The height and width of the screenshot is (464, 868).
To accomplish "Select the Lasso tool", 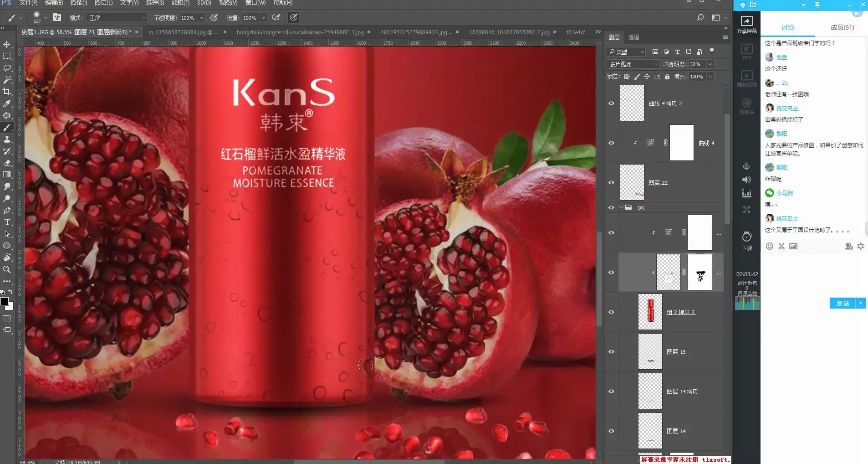I will (7, 68).
